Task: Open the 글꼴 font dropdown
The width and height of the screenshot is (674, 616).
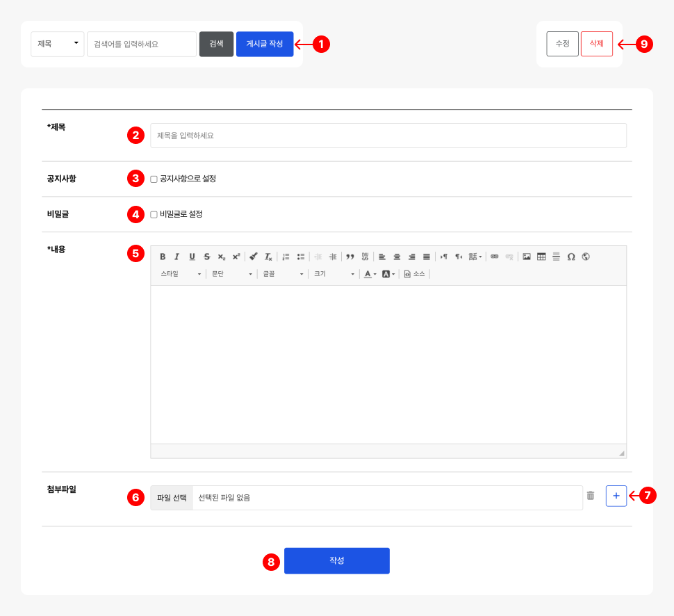Action: pyautogui.click(x=283, y=274)
